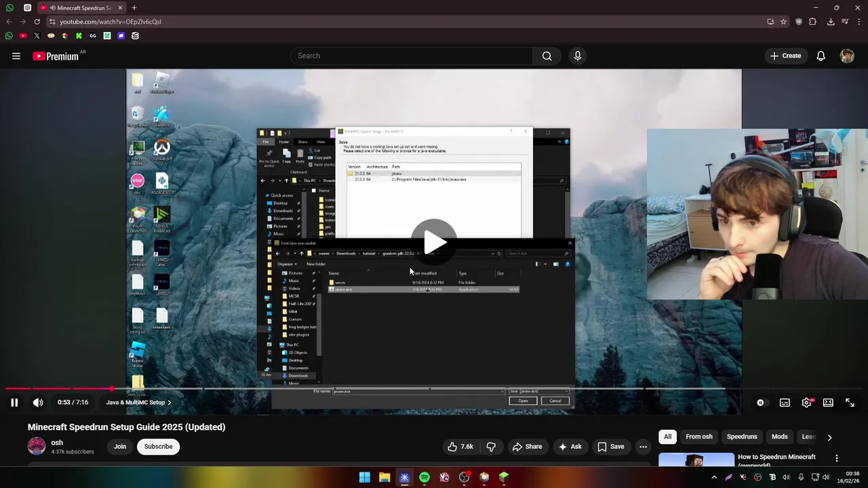Open the YouTube notifications bell
This screenshot has height=488, width=868.
pos(821,56)
